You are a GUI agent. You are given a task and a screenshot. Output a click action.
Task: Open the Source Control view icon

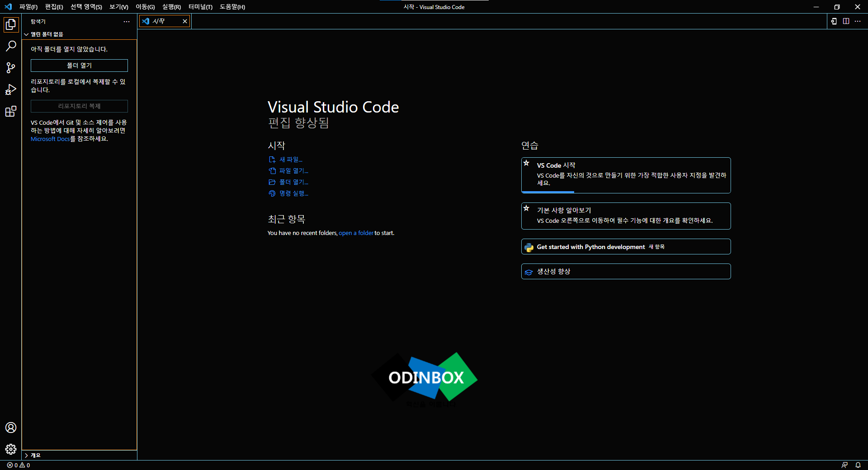pyautogui.click(x=11, y=68)
